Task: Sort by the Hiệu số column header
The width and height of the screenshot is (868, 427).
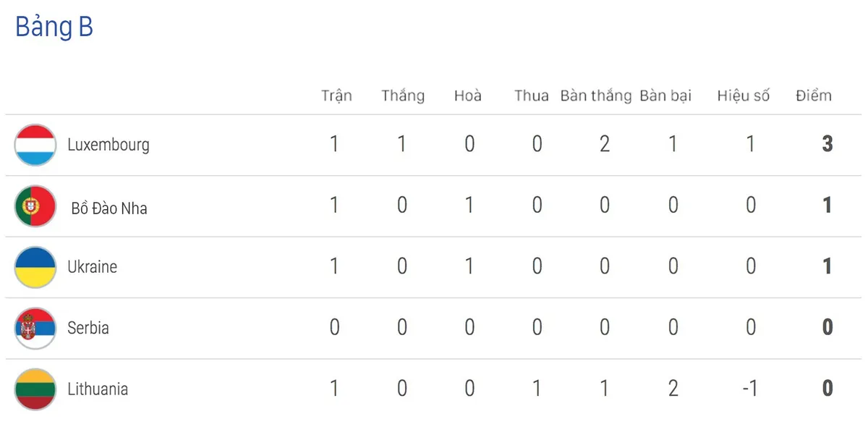Action: pos(744,96)
